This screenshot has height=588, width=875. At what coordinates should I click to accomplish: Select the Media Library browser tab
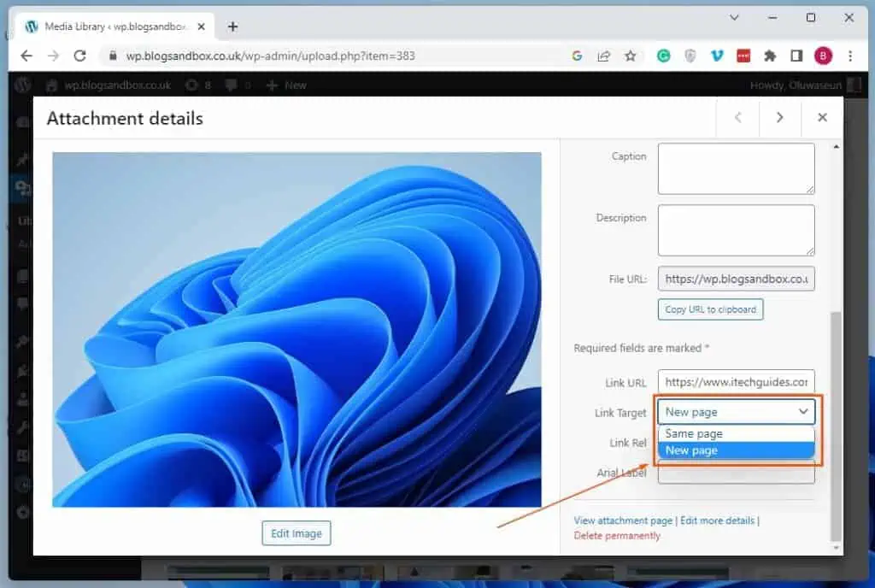pyautogui.click(x=103, y=26)
